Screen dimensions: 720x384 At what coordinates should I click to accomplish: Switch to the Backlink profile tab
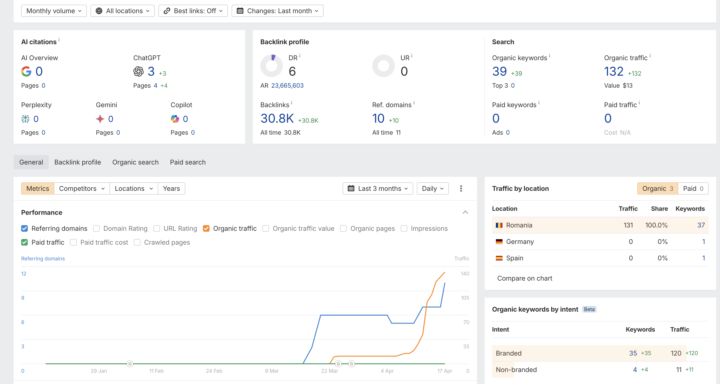pyautogui.click(x=78, y=162)
